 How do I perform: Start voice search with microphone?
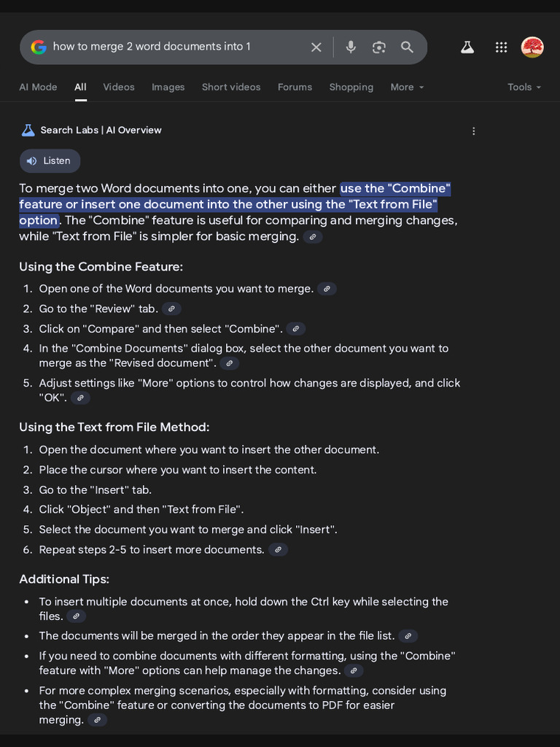coord(351,47)
